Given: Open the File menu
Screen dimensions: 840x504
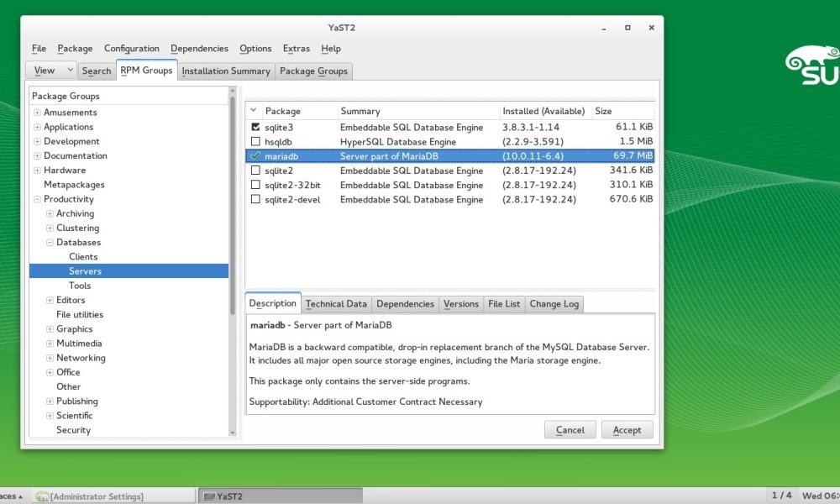Looking at the screenshot, I should click(x=39, y=49).
